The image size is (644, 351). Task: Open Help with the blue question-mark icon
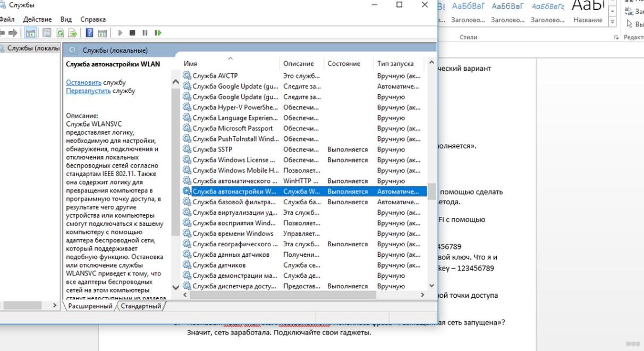click(x=89, y=33)
